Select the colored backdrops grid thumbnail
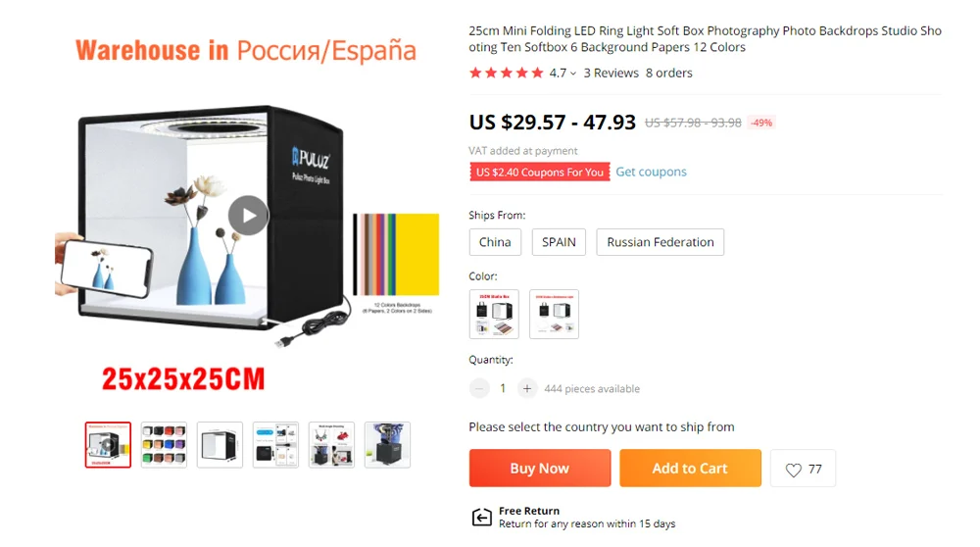Viewport: 980px width, 547px height. 164,445
